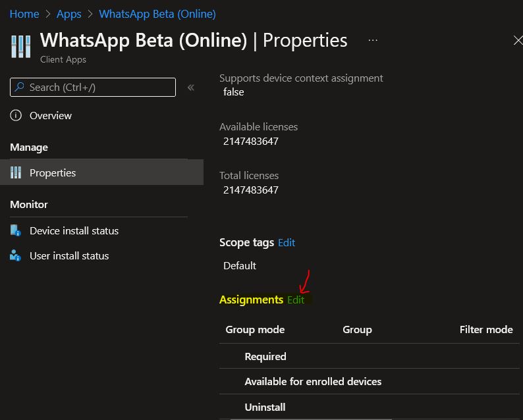Click the Group column header
Screen dimensions: 523x420
pyautogui.click(x=357, y=329)
